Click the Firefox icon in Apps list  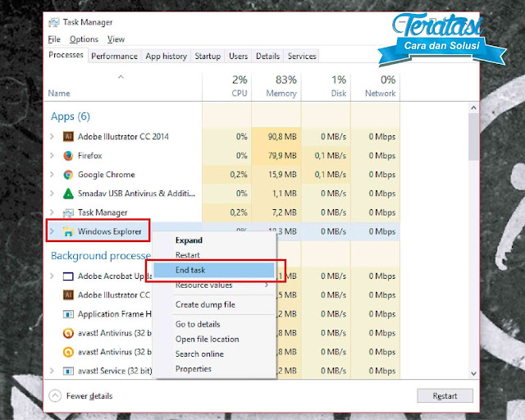pyautogui.click(x=68, y=156)
